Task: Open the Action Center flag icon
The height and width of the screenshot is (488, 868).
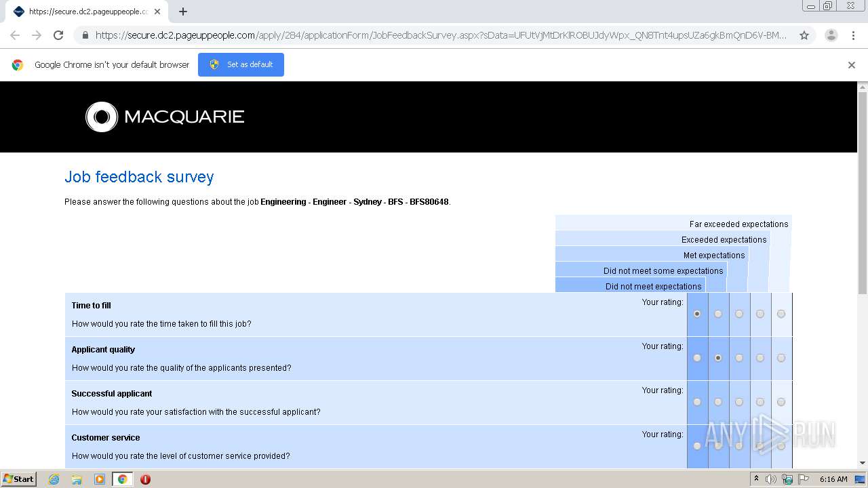Action: pos(804,479)
